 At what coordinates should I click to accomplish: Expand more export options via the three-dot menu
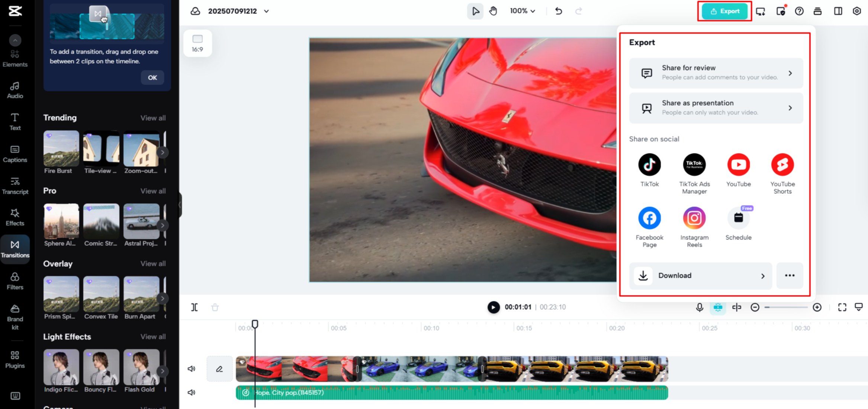pos(790,276)
